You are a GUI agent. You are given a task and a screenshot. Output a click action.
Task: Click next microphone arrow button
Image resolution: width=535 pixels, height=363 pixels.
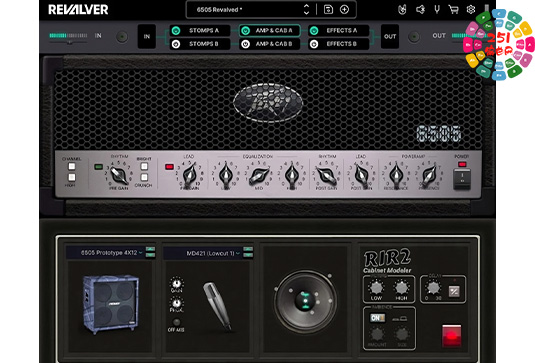click(248, 256)
